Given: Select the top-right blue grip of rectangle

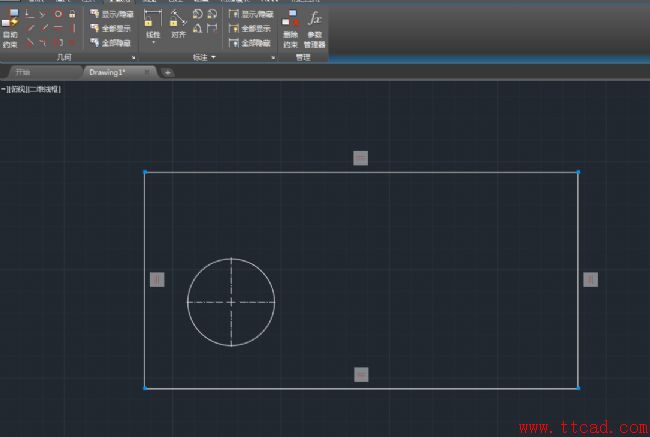Looking at the screenshot, I should tap(578, 172).
